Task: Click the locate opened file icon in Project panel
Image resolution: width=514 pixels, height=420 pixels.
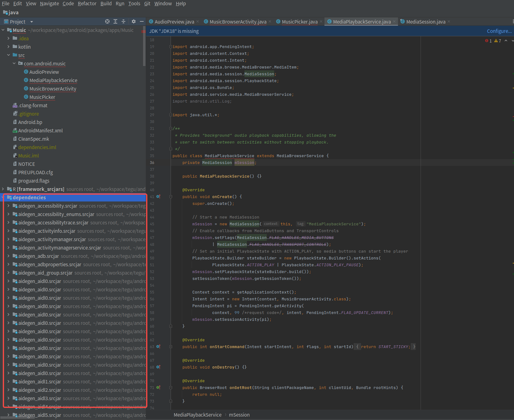Action: (107, 22)
